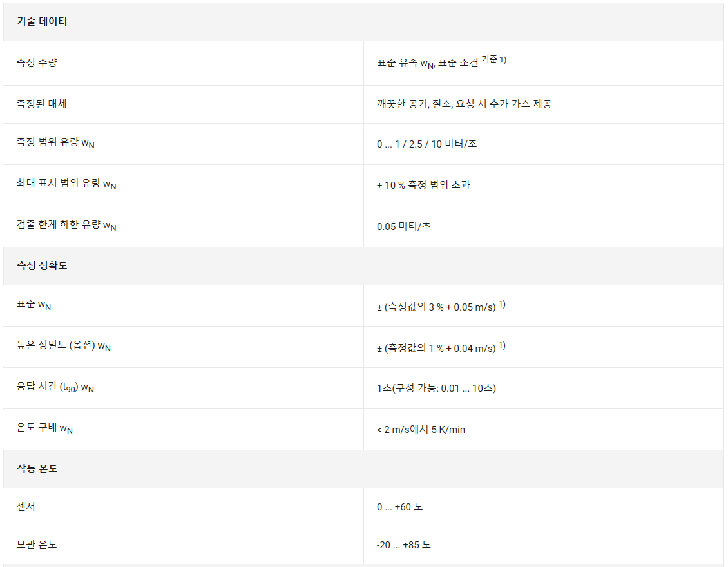Click the 작동 온도 section header

click(37, 468)
